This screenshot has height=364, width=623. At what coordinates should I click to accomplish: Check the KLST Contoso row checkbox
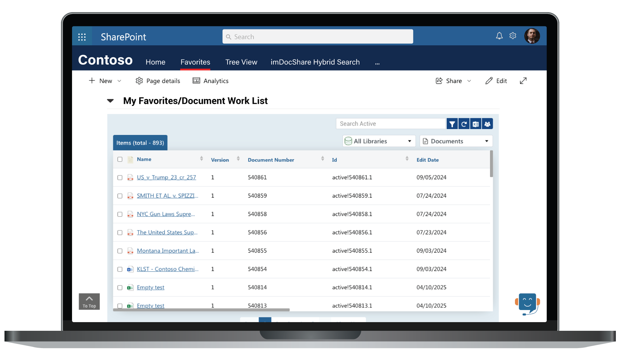(x=120, y=269)
